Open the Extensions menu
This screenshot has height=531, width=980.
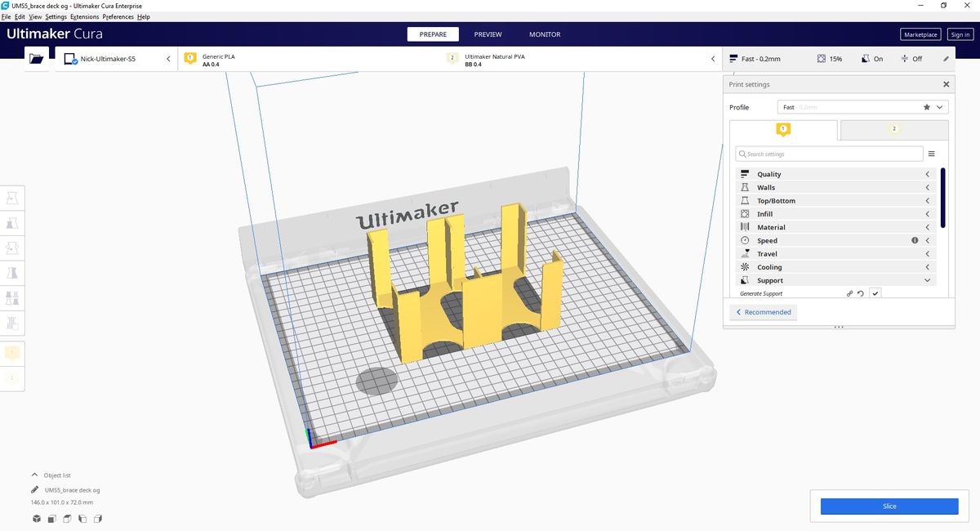83,16
